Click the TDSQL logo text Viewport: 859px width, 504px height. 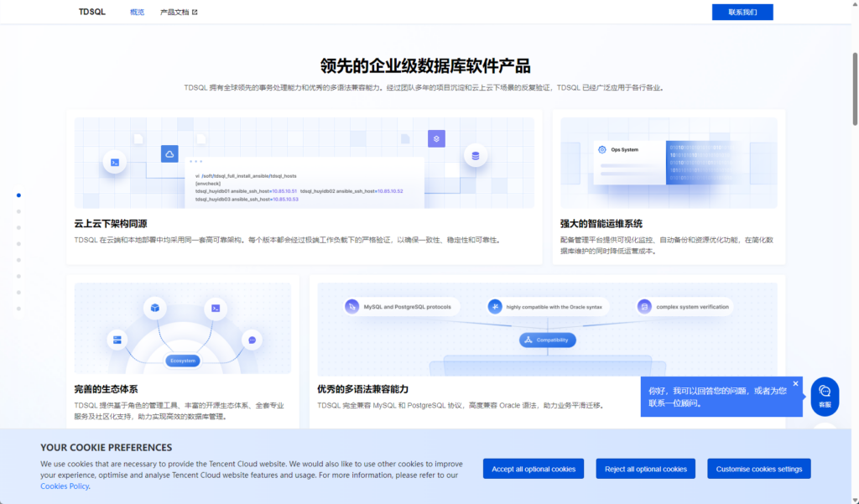[92, 12]
